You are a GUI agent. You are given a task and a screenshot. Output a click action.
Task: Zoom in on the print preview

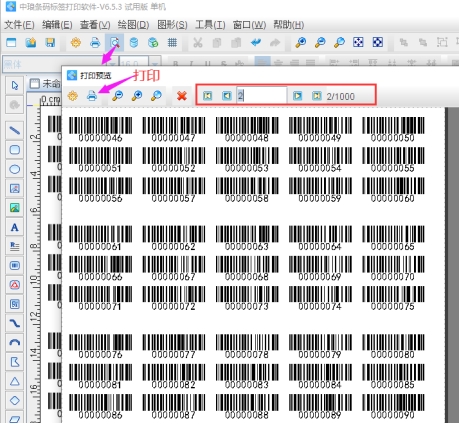pyautogui.click(x=137, y=96)
